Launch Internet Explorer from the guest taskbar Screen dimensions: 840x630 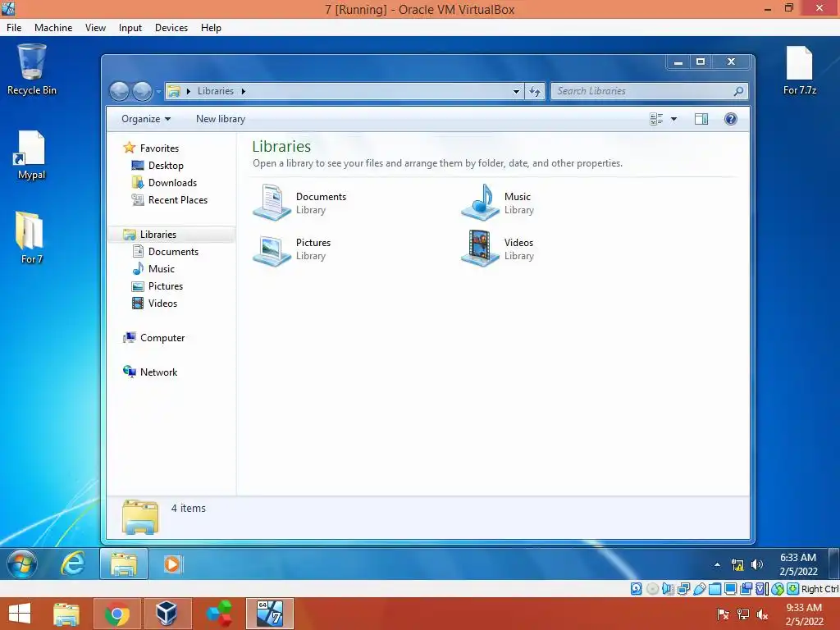tap(72, 564)
